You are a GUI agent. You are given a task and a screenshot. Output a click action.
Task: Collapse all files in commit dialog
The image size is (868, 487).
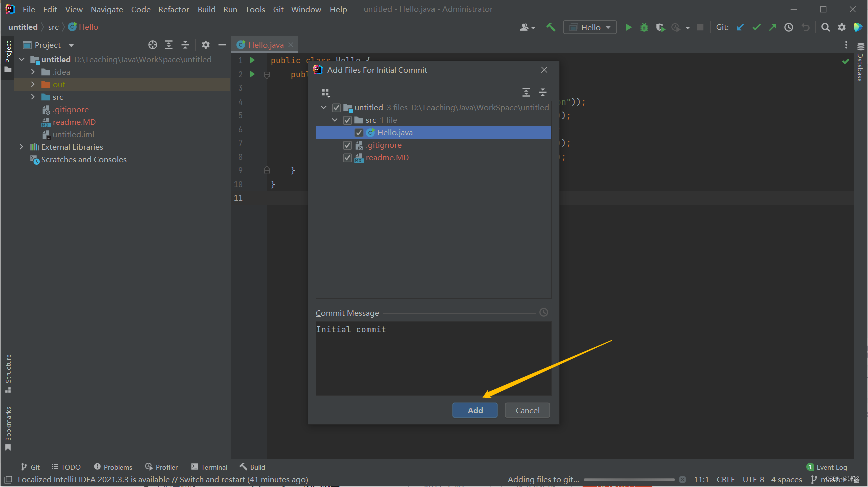(543, 92)
